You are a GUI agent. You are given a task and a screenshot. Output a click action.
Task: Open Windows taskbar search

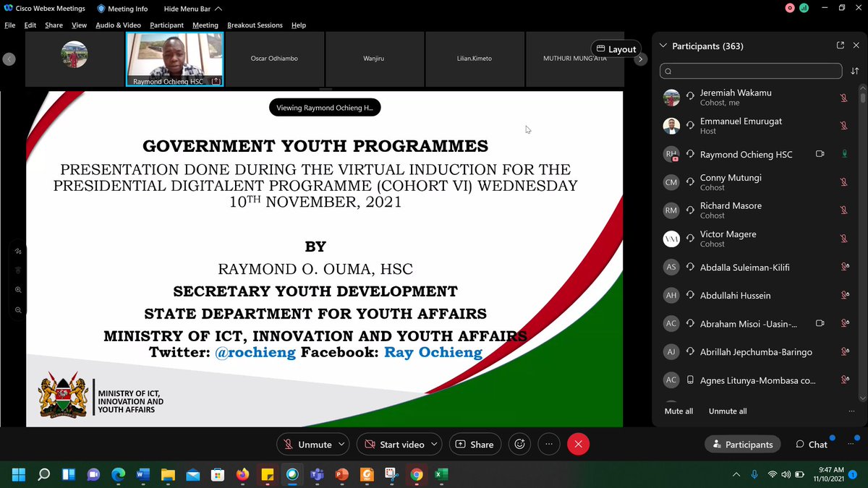(x=43, y=474)
